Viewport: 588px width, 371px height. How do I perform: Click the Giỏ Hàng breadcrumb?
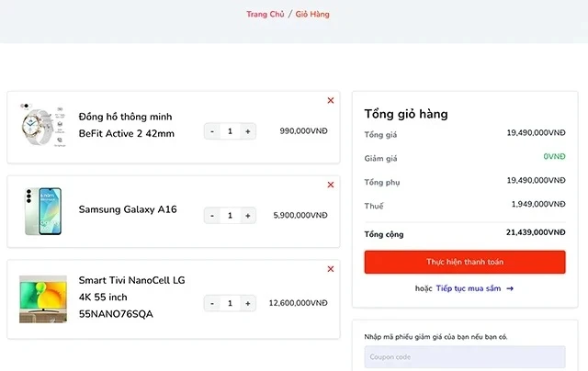pos(312,14)
